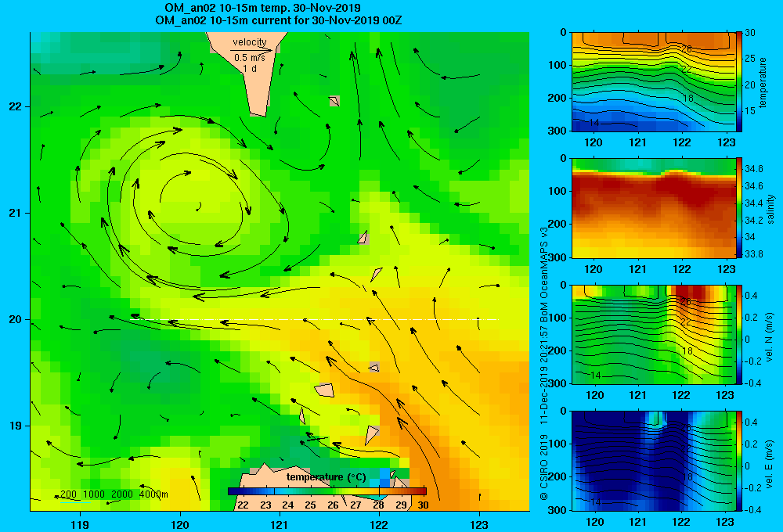Click the '34.8' tick on salinity colorbar
The width and height of the screenshot is (783, 532).
(753, 169)
